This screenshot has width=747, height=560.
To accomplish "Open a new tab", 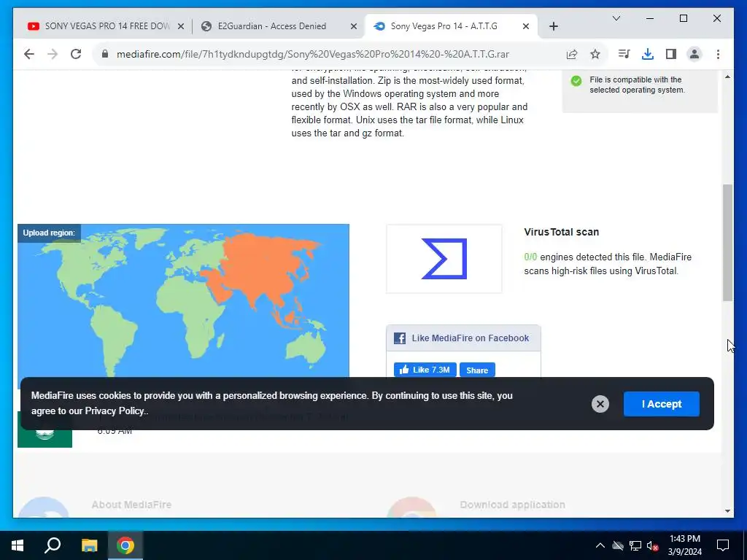I will 553,26.
